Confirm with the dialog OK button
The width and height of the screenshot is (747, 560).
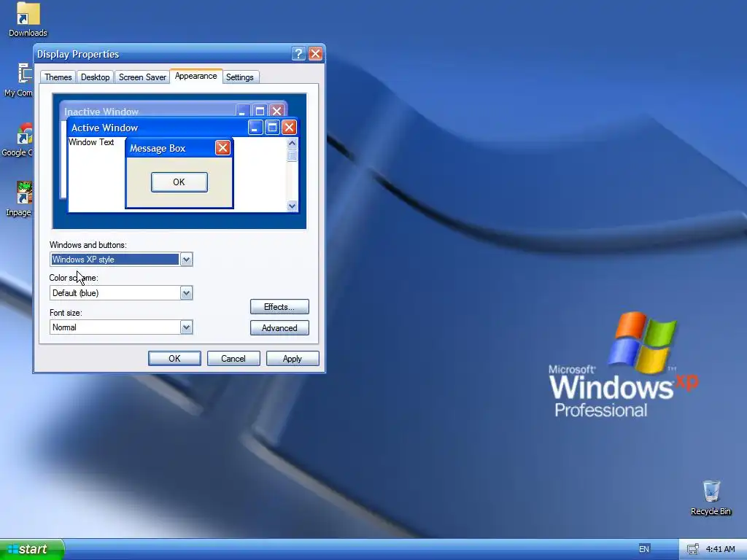click(174, 359)
